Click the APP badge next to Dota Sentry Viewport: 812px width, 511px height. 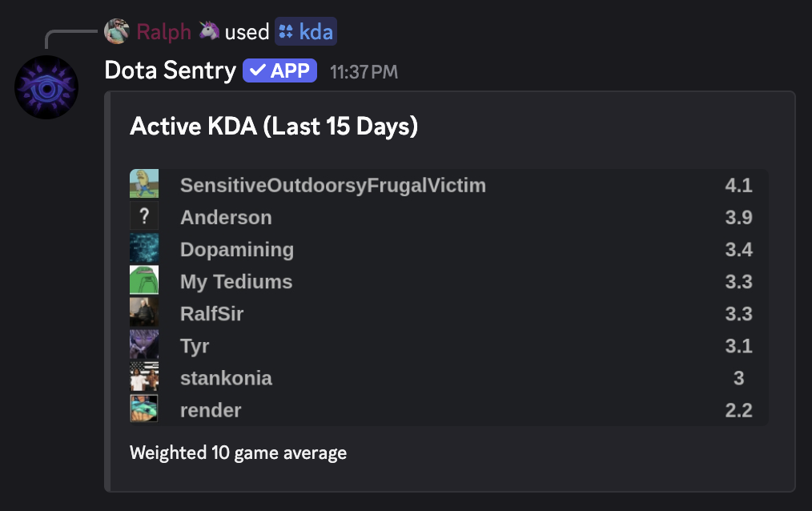click(x=279, y=70)
